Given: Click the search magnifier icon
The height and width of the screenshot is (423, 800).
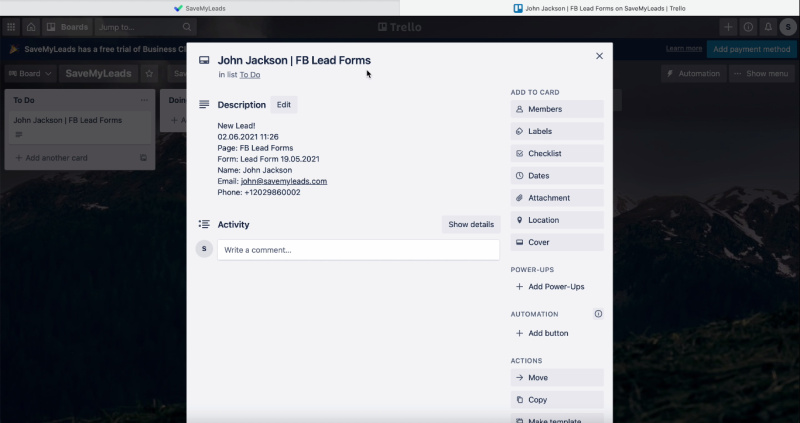Looking at the screenshot, I should [187, 27].
